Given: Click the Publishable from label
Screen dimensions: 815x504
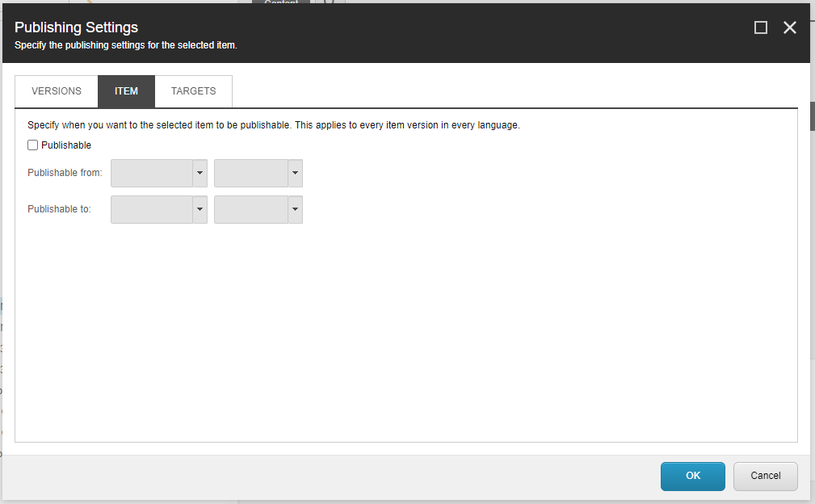Looking at the screenshot, I should (x=65, y=173).
